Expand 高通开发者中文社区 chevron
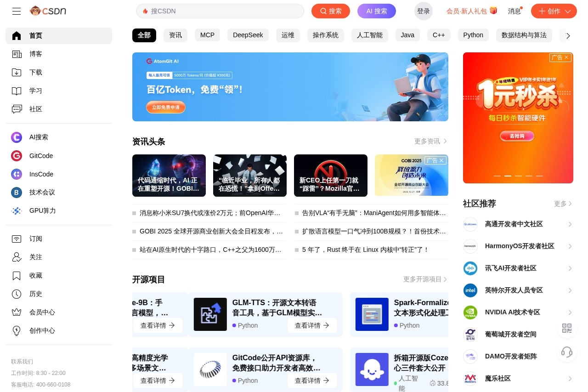Image resolution: width=588 pixels, height=392 pixels. [570, 224]
